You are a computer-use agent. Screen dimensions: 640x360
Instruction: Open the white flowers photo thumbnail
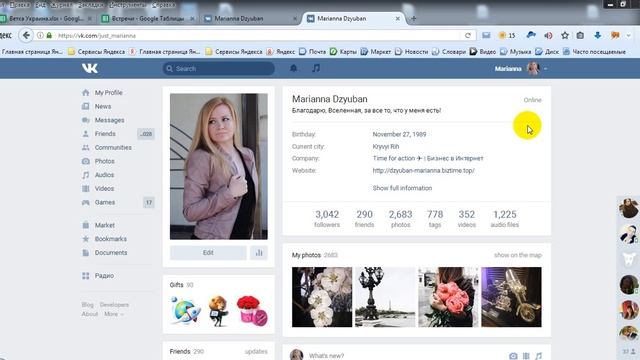322,297
